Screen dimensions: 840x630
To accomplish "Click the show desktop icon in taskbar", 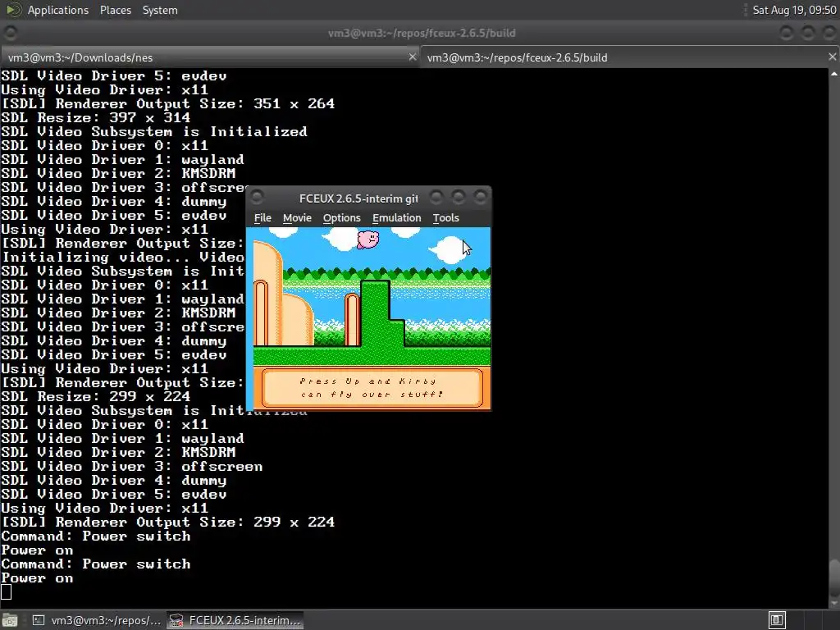I will (x=10, y=620).
